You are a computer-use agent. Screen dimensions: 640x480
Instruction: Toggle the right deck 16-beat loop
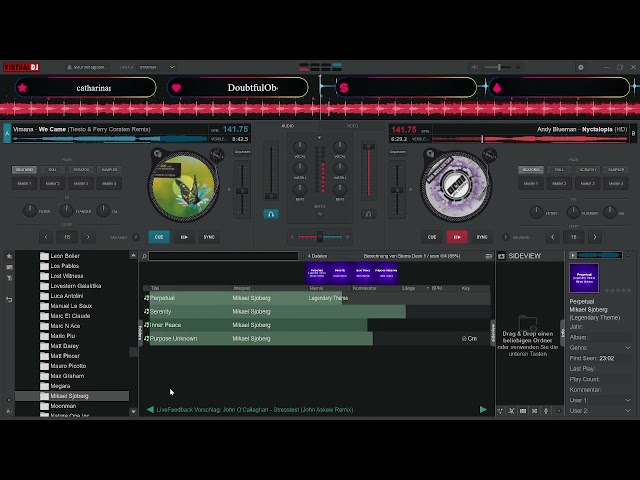point(574,237)
